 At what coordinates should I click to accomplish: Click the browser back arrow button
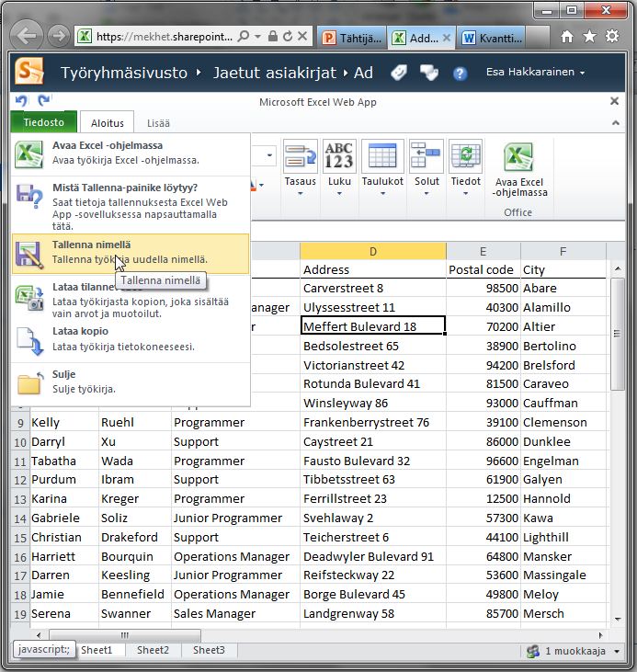point(26,36)
